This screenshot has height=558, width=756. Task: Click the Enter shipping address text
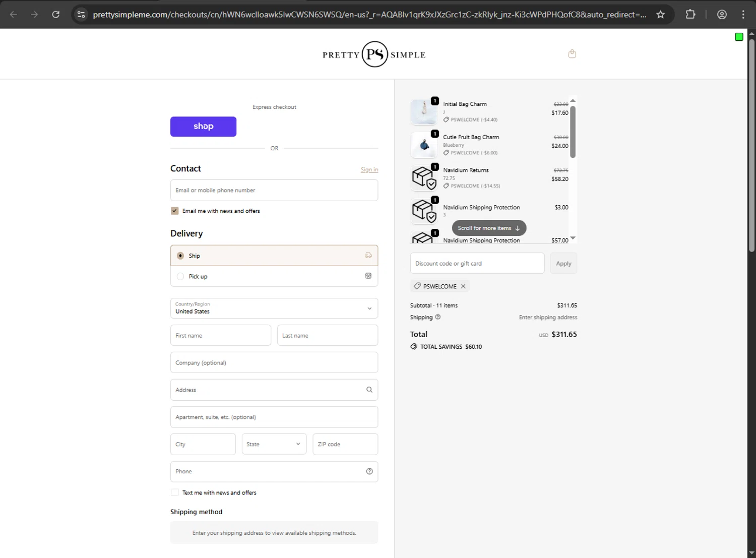pos(548,317)
